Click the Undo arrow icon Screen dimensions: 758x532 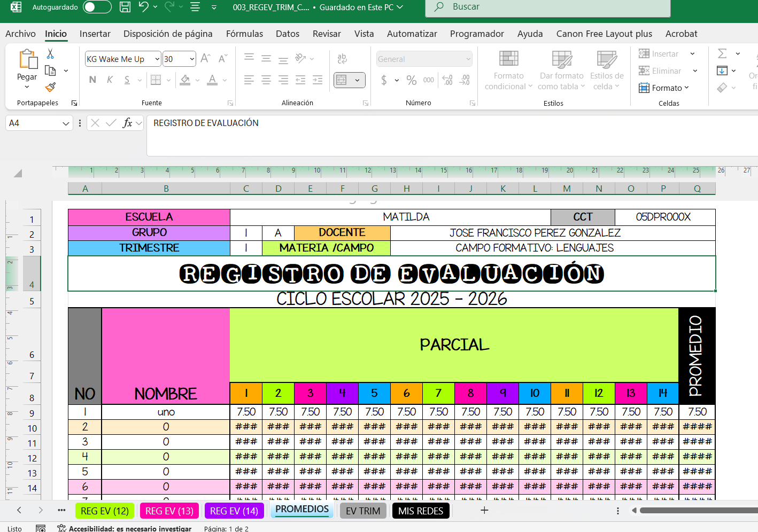[143, 7]
